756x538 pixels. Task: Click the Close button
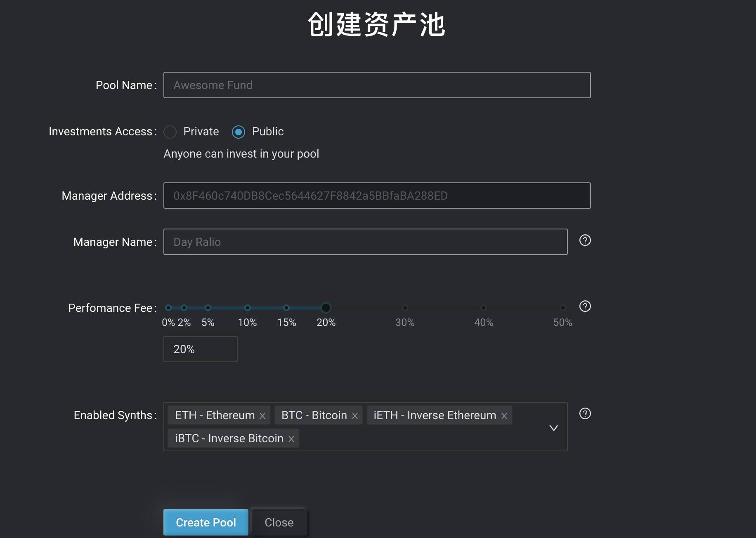click(x=279, y=522)
